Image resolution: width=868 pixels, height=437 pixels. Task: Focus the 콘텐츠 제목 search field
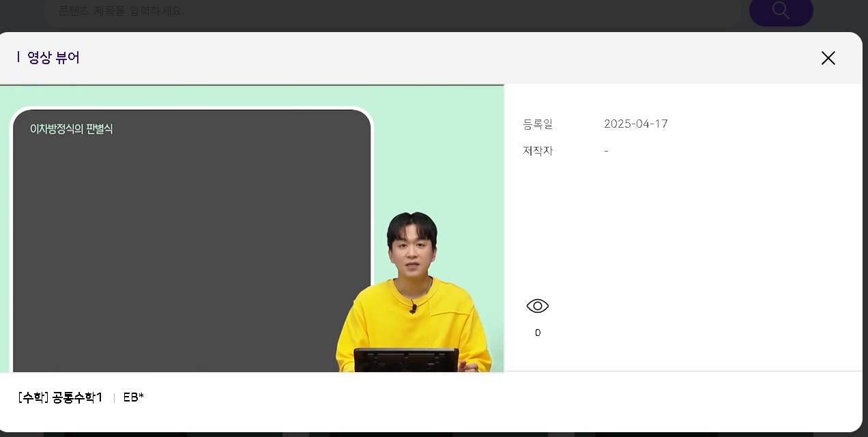pos(392,12)
